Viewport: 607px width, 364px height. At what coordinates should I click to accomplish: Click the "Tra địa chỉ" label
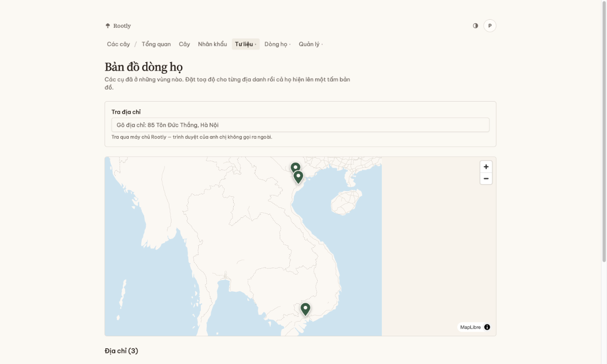[x=126, y=112]
